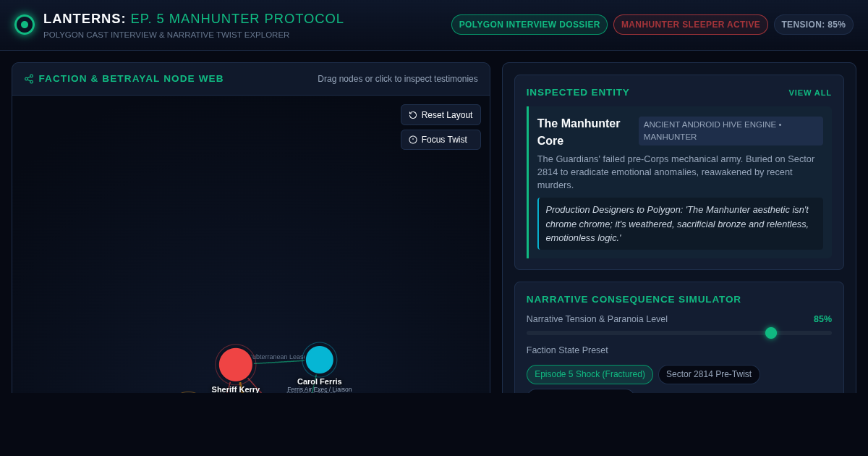Click the Polygon Interview Dossier badge
This screenshot has height=456, width=868.
click(x=529, y=25)
